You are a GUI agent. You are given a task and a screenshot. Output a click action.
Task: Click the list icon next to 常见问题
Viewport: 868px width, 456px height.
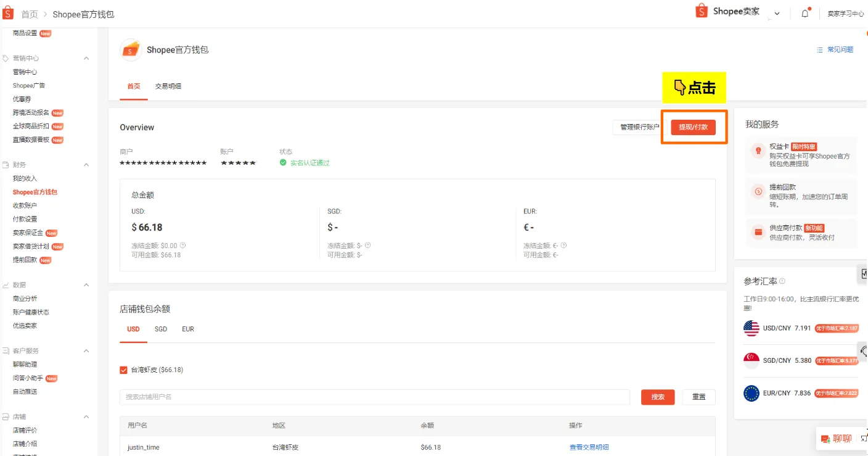click(x=819, y=49)
